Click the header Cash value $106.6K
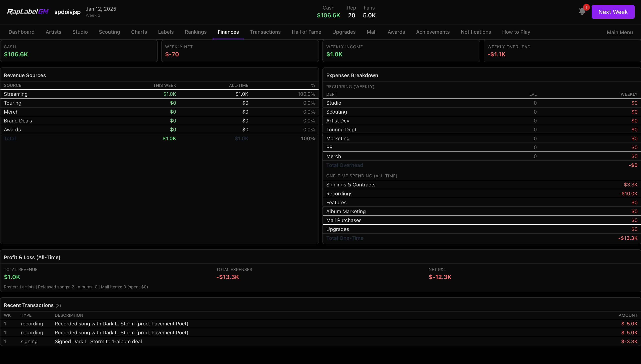 pos(329,15)
